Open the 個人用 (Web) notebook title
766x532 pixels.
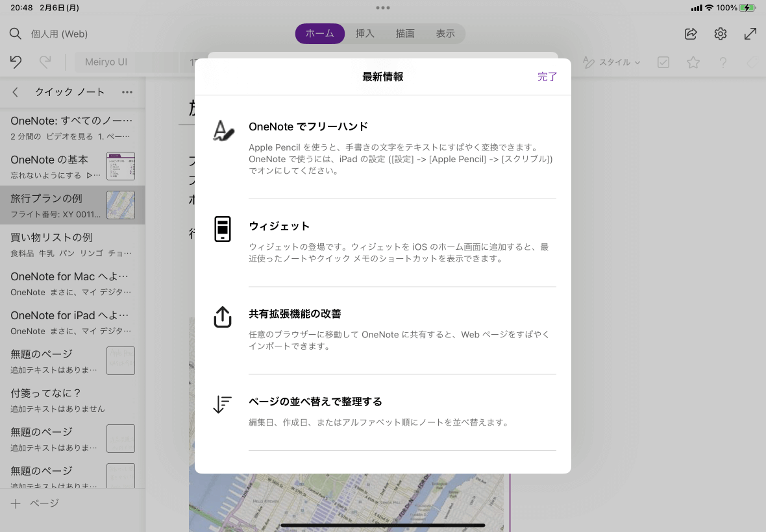(60, 34)
